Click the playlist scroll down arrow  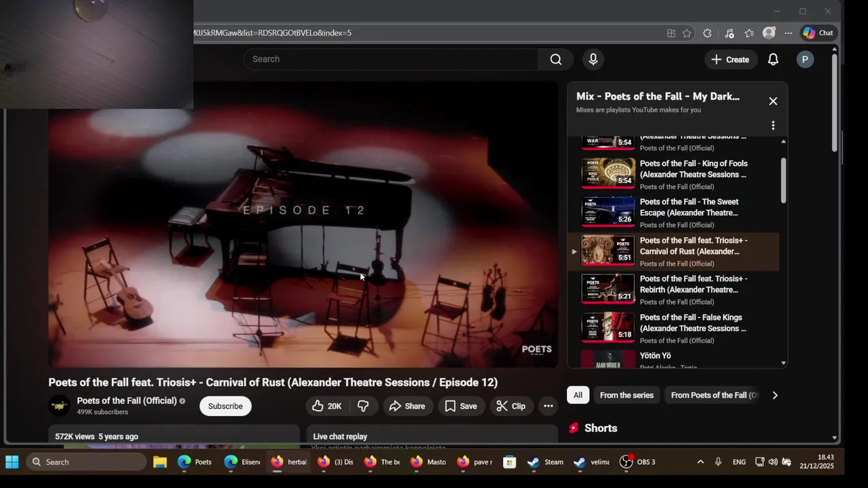pos(783,363)
